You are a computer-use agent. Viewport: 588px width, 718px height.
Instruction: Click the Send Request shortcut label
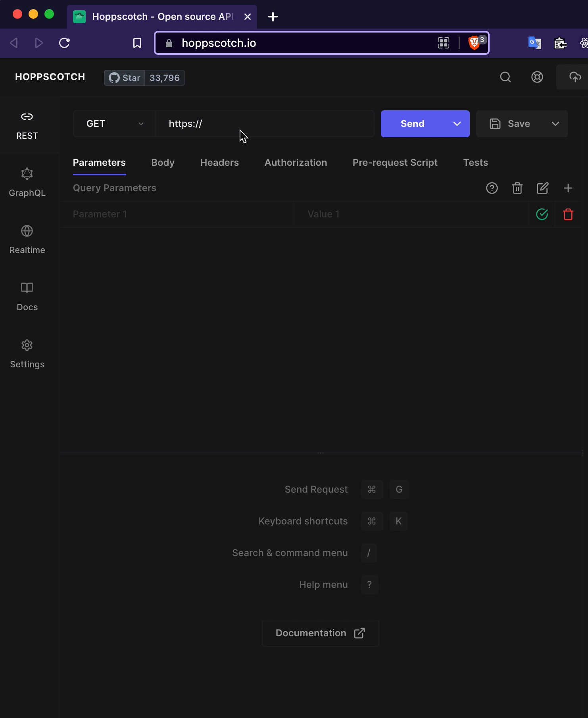[316, 490]
